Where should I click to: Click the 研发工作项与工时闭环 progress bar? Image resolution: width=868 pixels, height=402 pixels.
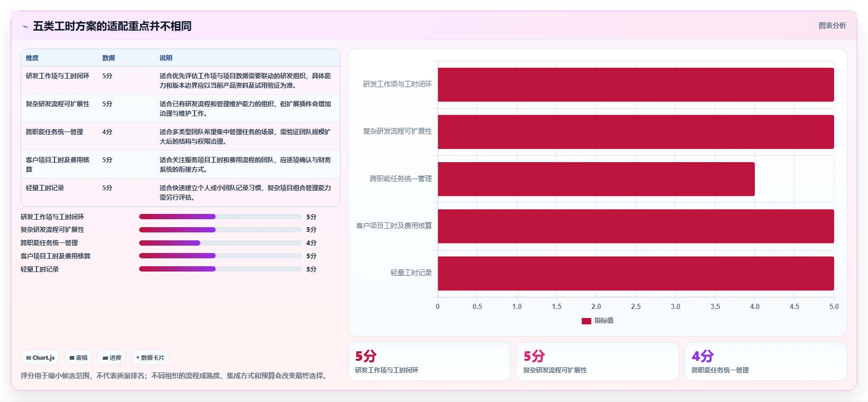pos(220,217)
